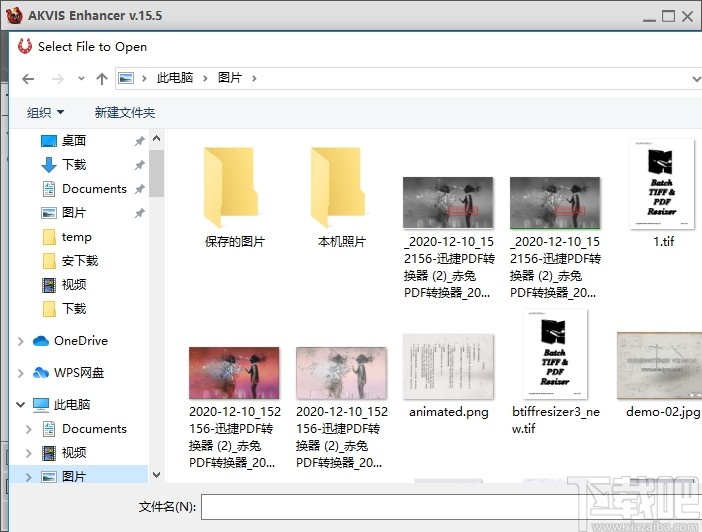Maximize the AKVIS Enhancer window
Screen dimensions: 702x532
click(x=668, y=16)
